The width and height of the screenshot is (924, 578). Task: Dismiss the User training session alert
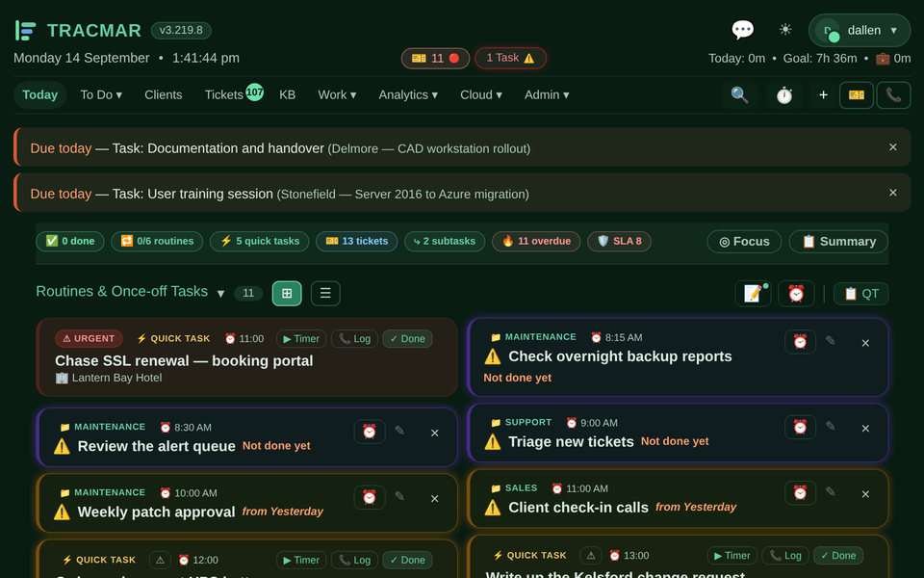pos(893,193)
